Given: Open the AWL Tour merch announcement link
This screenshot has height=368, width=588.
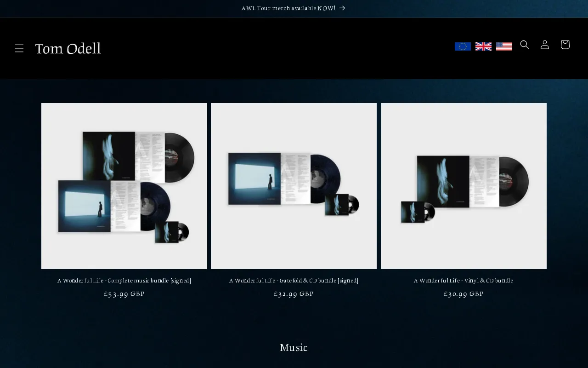Looking at the screenshot, I should pyautogui.click(x=288, y=8).
